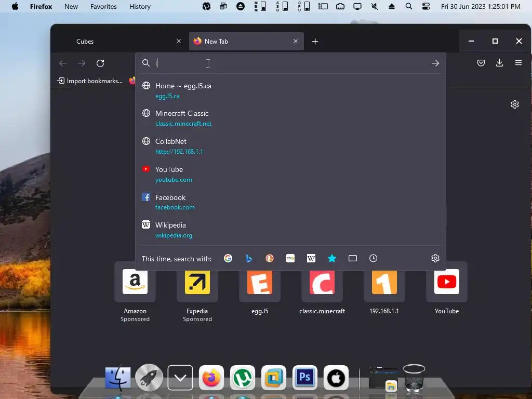
Task: Click the eject icon in menu bar
Action: pyautogui.click(x=392, y=6)
